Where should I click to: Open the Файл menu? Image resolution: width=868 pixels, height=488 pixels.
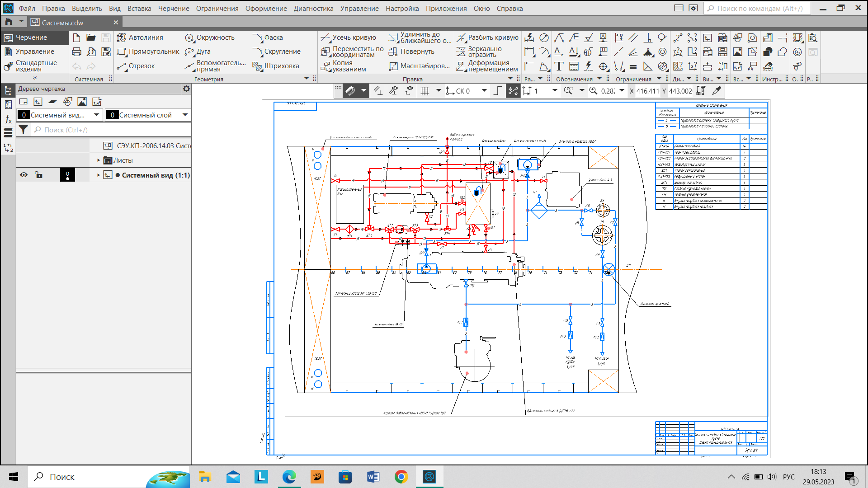pos(27,9)
